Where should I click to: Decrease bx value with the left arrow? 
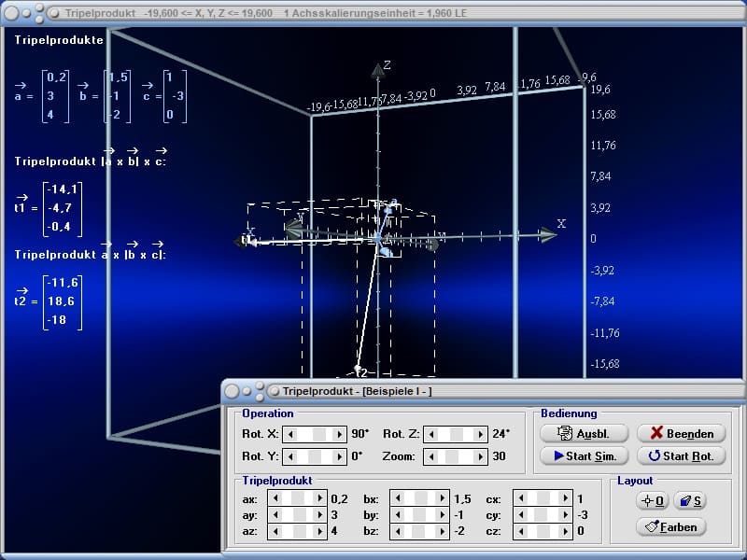click(398, 498)
